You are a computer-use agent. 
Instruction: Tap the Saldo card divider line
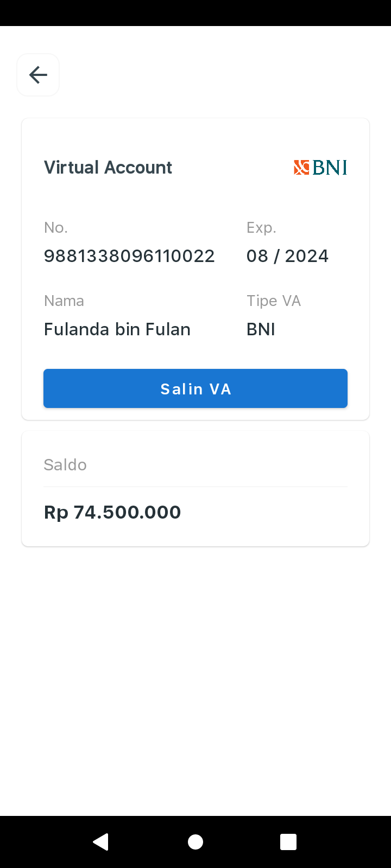click(x=195, y=487)
